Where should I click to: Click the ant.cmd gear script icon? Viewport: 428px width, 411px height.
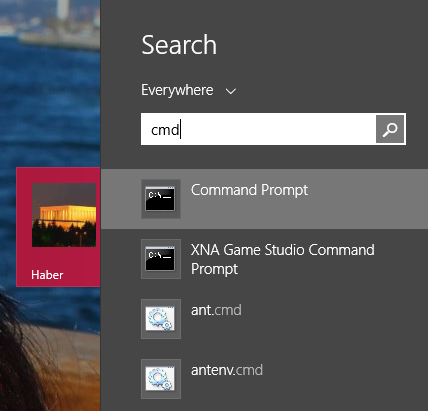tap(161, 319)
